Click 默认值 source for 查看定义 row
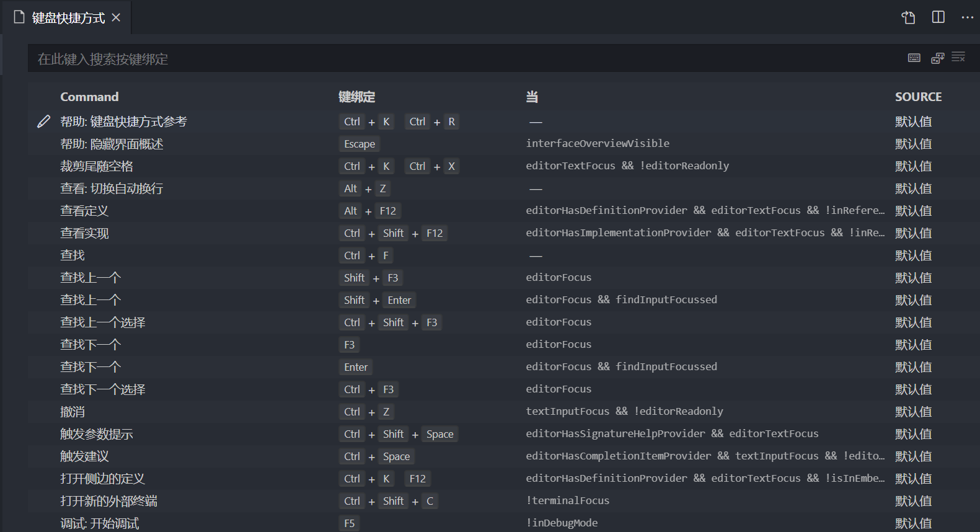Viewport: 980px width, 532px height. (x=914, y=211)
